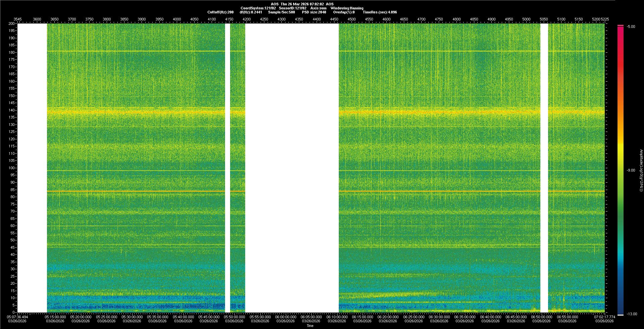The height and width of the screenshot is (329, 644).
Task: Click the SensorID:121f02 header text
Action: 292,8
